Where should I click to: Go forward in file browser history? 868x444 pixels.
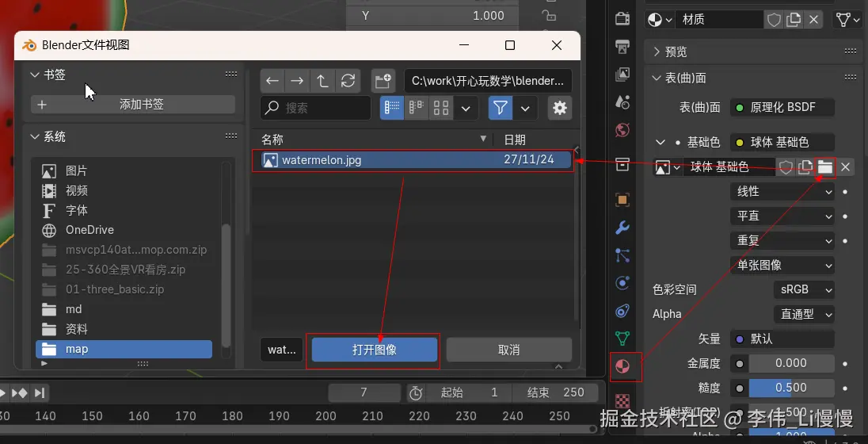point(297,81)
